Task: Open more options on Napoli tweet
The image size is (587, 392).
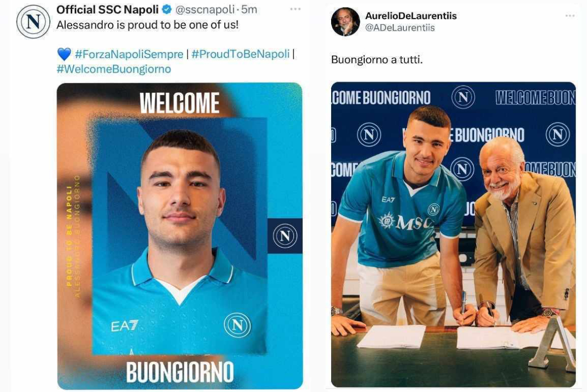Action: coord(296,9)
